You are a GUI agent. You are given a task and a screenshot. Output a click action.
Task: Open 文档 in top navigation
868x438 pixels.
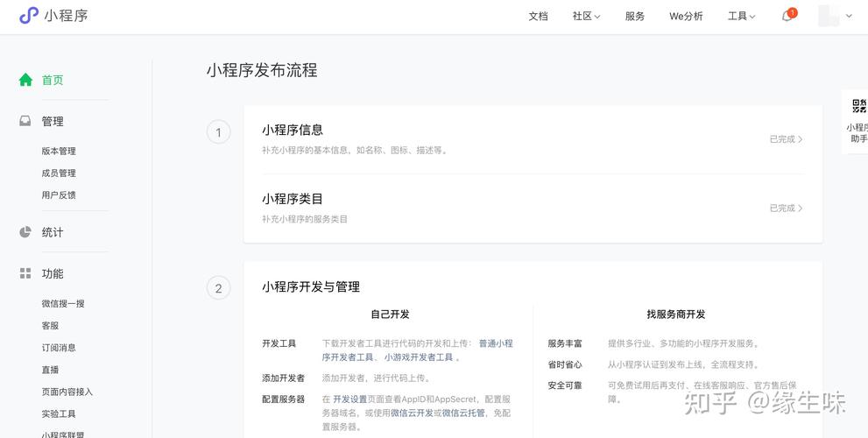pyautogui.click(x=538, y=16)
